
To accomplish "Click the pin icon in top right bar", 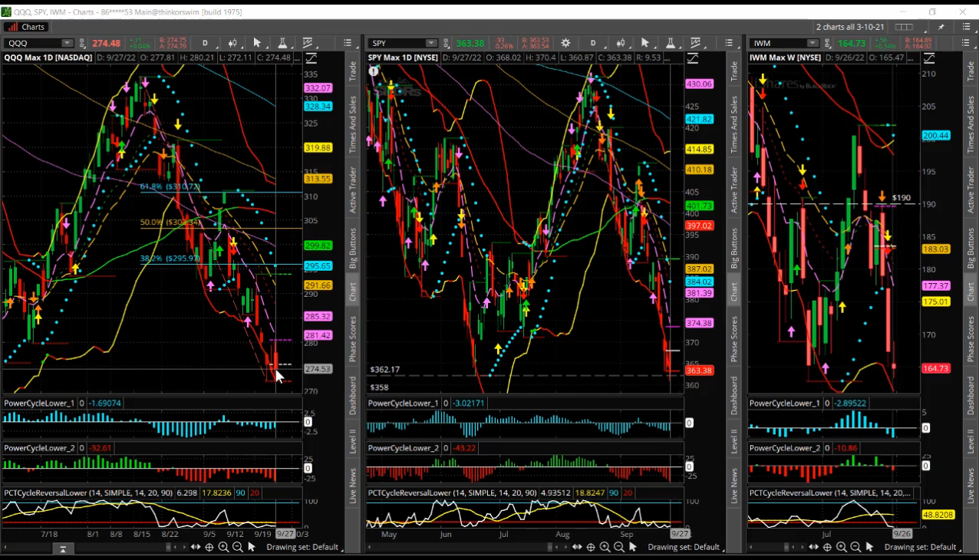I will 941,27.
